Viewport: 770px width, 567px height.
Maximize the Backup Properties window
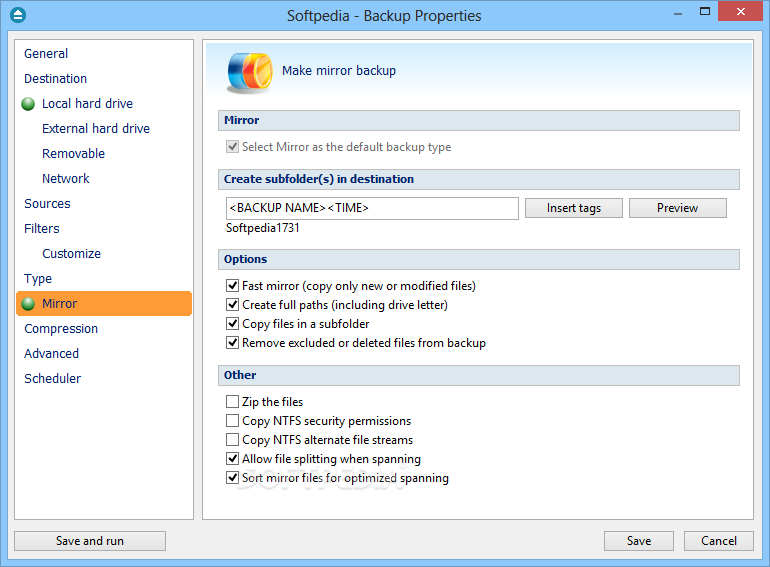click(705, 12)
